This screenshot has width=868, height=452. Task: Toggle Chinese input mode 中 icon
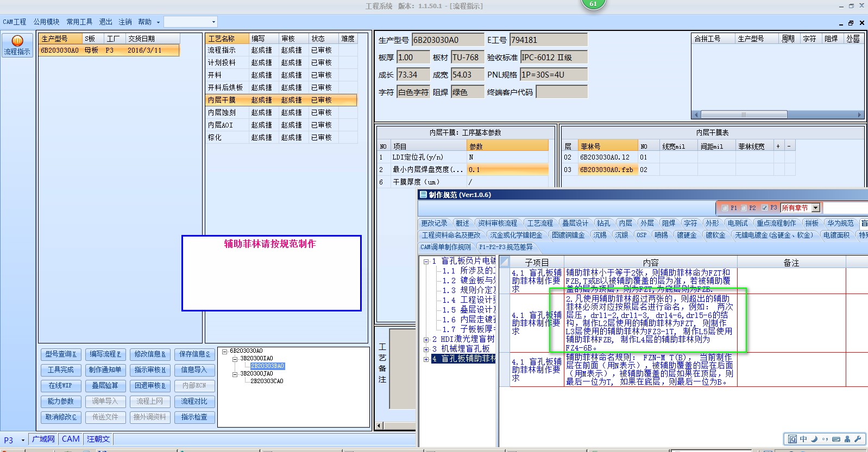803,439
